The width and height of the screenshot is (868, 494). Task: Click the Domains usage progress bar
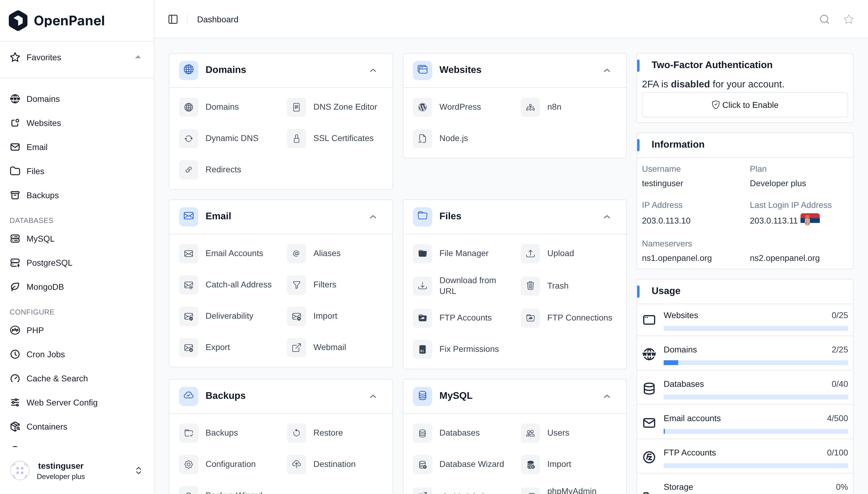click(755, 363)
